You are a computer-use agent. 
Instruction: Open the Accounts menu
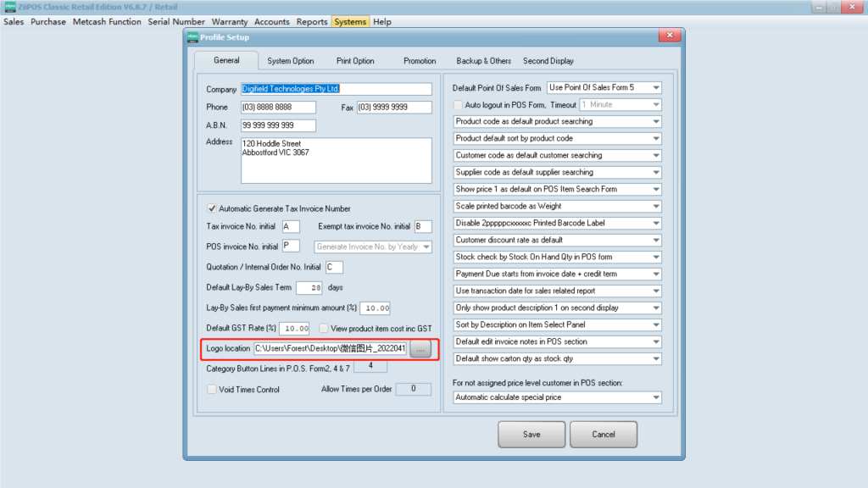[x=272, y=21]
